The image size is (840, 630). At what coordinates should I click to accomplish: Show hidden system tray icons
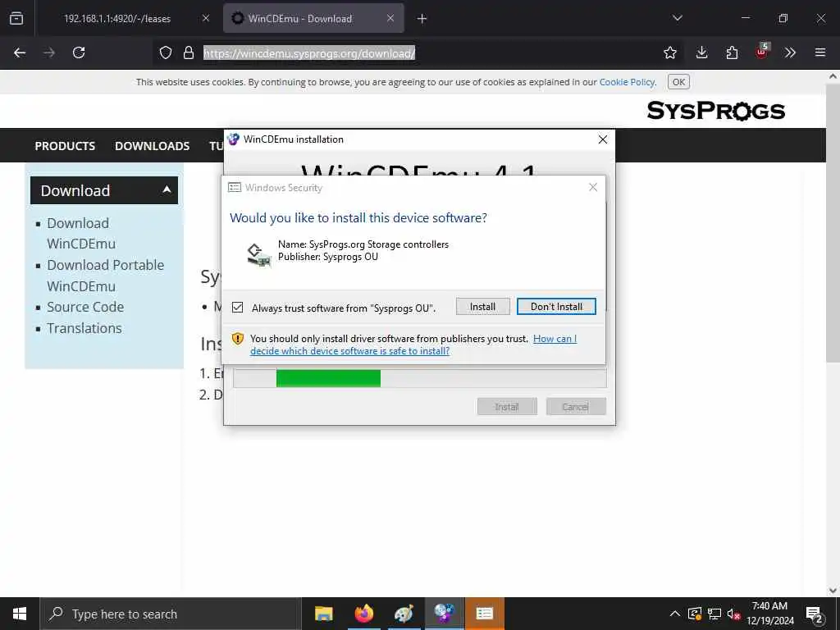(675, 614)
